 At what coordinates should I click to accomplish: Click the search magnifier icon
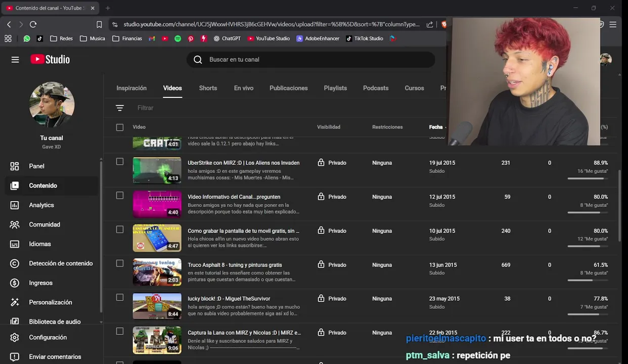pos(198,60)
